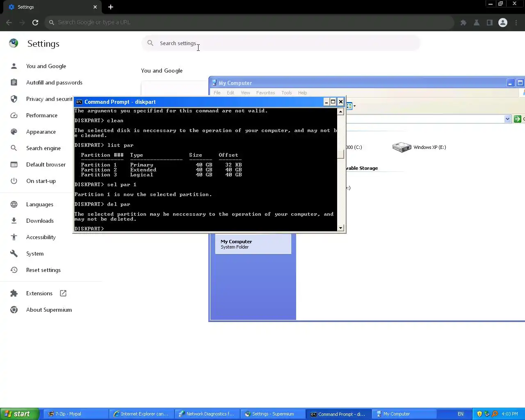Click the Command Prompt scroll up arrow
Screen dimensions: 525x420
[340, 112]
